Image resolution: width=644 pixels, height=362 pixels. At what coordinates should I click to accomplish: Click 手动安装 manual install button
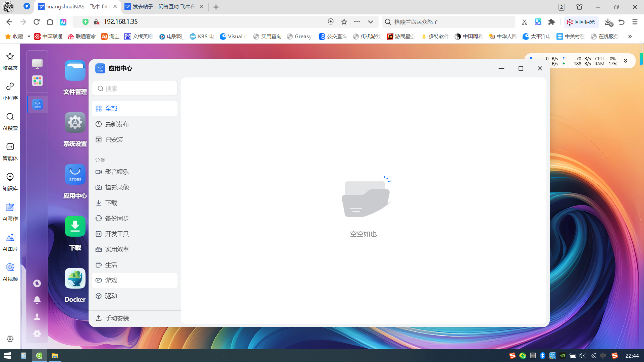tap(117, 318)
